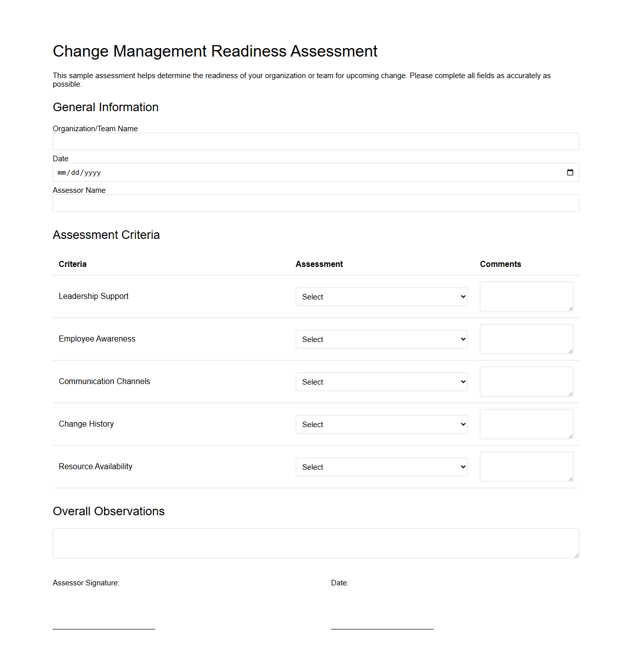Screen dimensions: 632x672
Task: Open the calendar picker in the Date field
Action: pos(570,172)
